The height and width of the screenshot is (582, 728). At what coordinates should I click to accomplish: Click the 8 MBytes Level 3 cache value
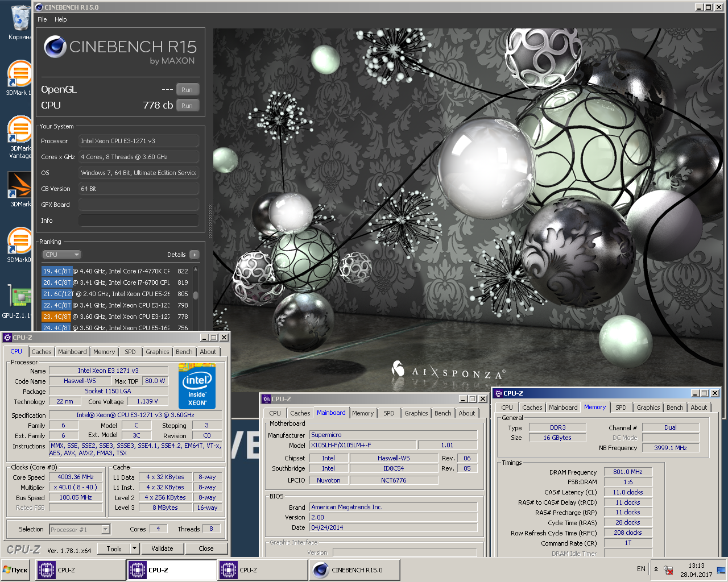(166, 508)
